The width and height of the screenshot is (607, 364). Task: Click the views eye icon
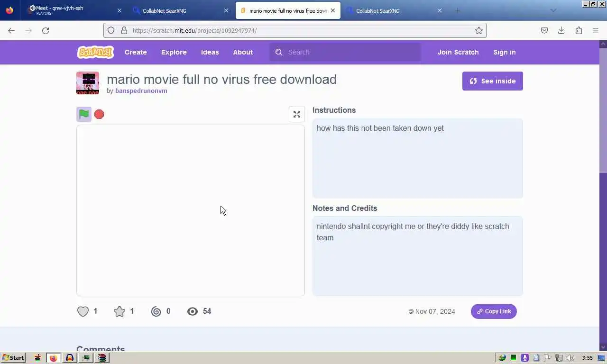pos(193,311)
